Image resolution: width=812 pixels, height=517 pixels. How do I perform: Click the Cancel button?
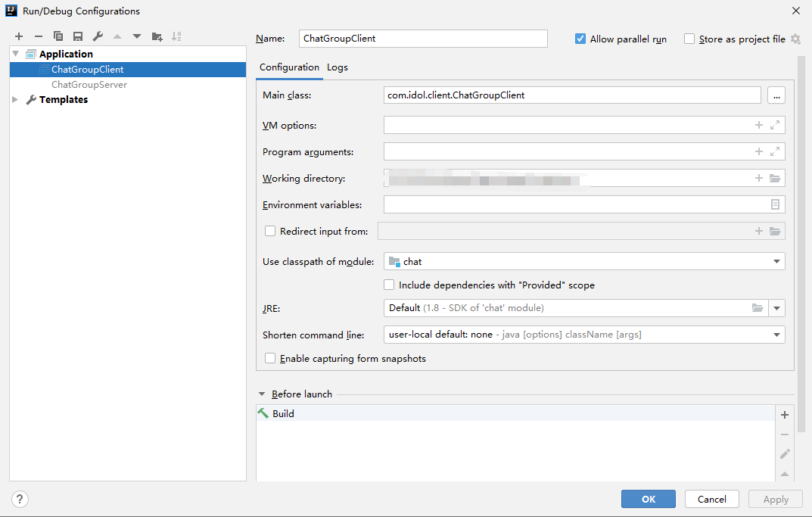coord(711,500)
